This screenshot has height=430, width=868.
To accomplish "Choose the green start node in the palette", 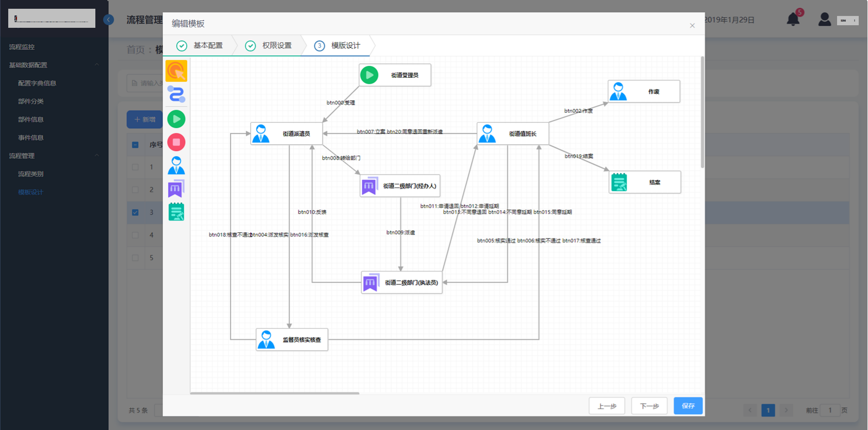I will pos(176,119).
